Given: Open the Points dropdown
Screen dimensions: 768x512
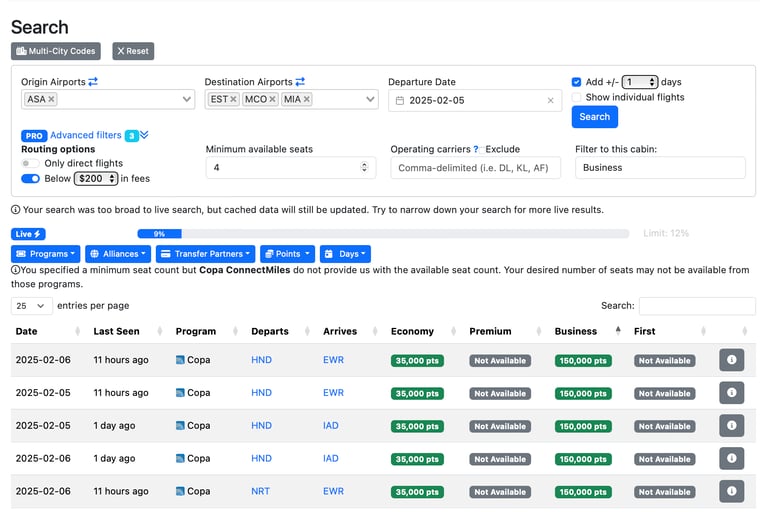Looking at the screenshot, I should pos(288,254).
